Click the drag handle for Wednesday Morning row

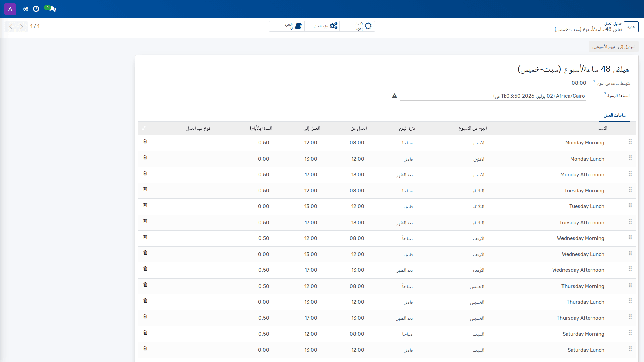(x=630, y=237)
